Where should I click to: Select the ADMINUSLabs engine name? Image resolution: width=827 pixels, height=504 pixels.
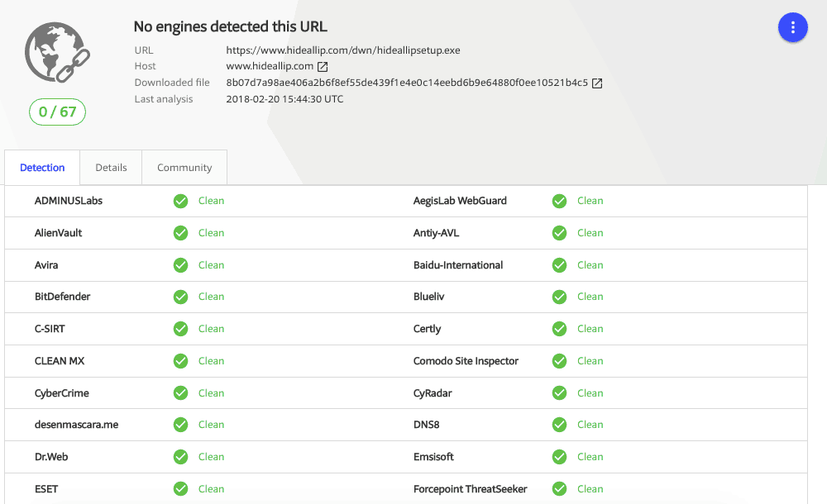69,201
